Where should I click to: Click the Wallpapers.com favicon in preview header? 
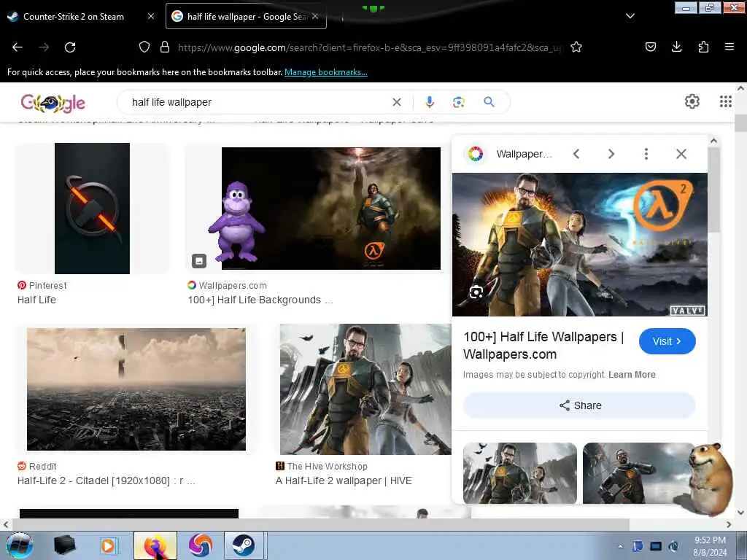click(x=476, y=154)
